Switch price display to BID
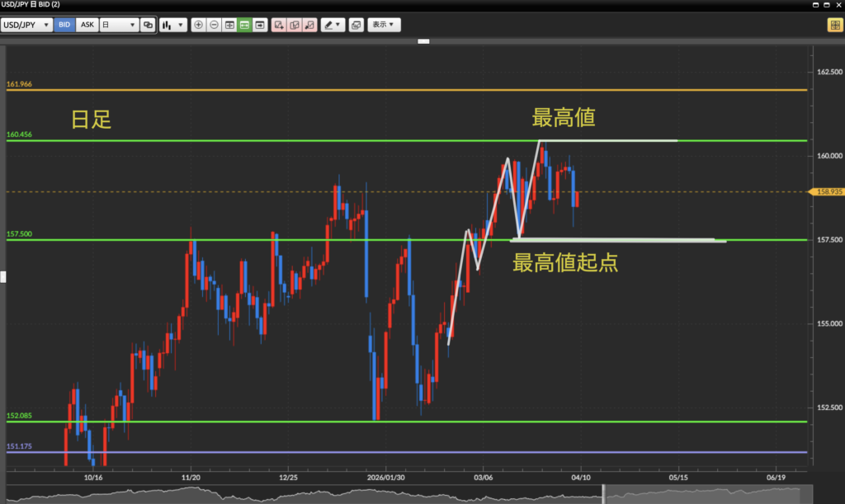845x504 pixels. (x=64, y=25)
